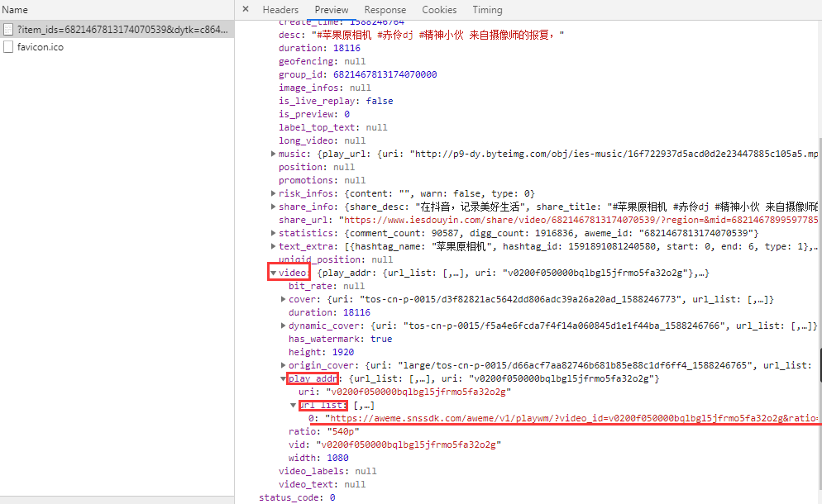
Task: Select the image_infos: null line
Action: point(324,88)
